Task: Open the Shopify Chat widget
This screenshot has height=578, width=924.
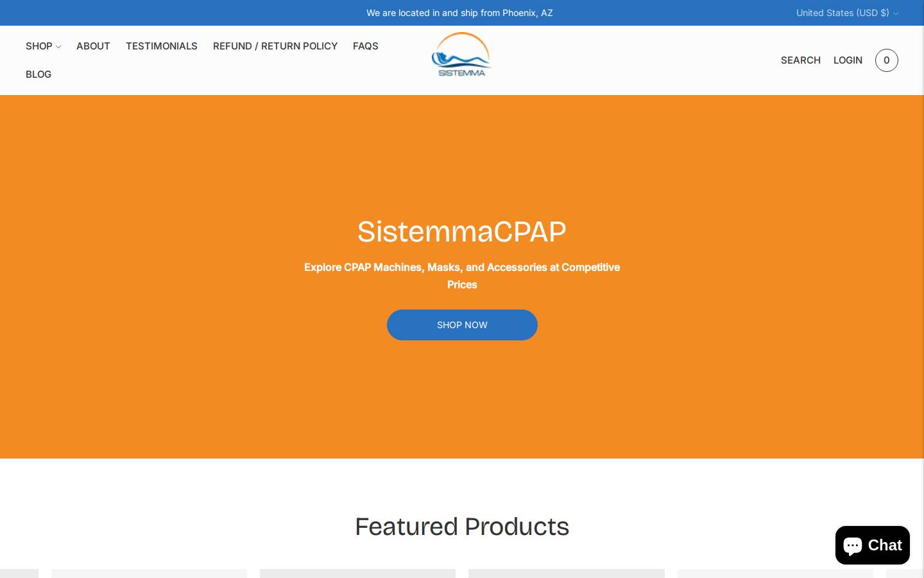Action: (872, 545)
